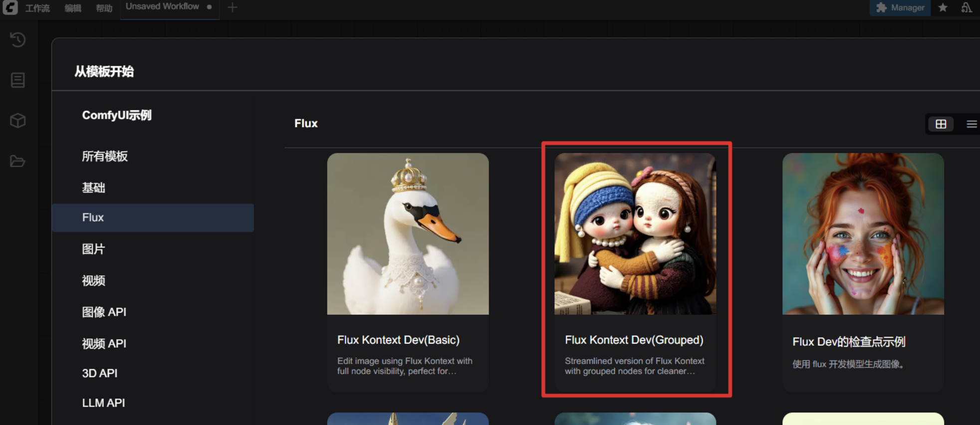
Task: Switch templates to grid view
Action: tap(941, 124)
